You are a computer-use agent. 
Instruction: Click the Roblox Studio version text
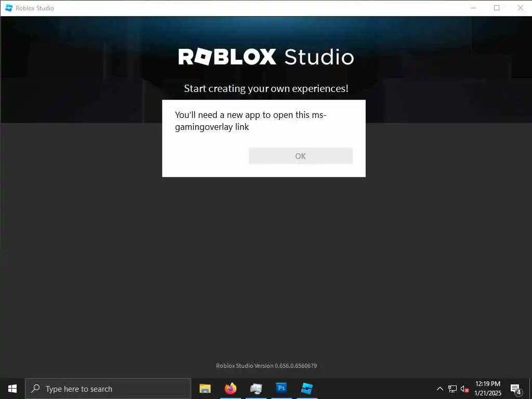pos(267,366)
